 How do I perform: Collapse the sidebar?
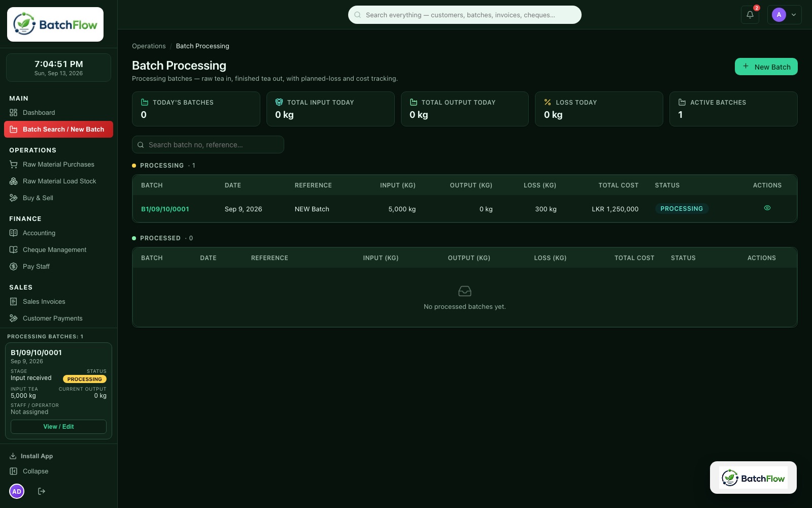coord(29,471)
